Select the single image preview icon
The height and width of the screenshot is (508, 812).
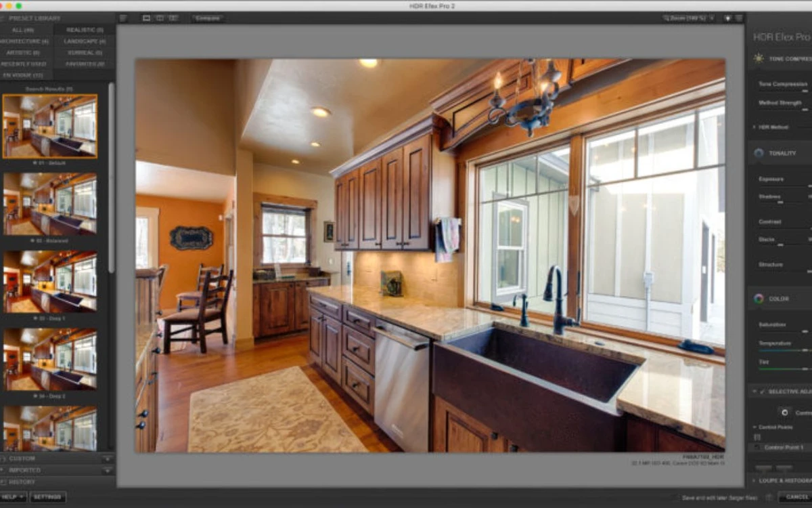(146, 18)
